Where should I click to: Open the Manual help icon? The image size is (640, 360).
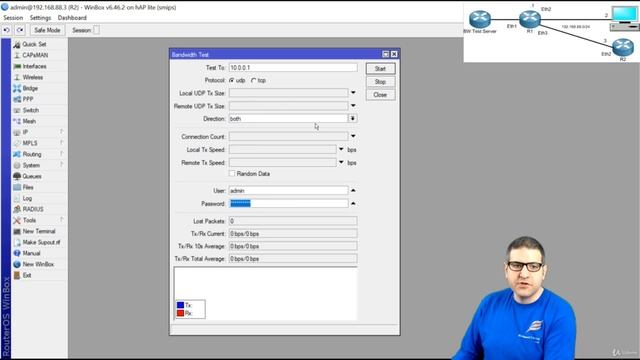click(x=17, y=253)
